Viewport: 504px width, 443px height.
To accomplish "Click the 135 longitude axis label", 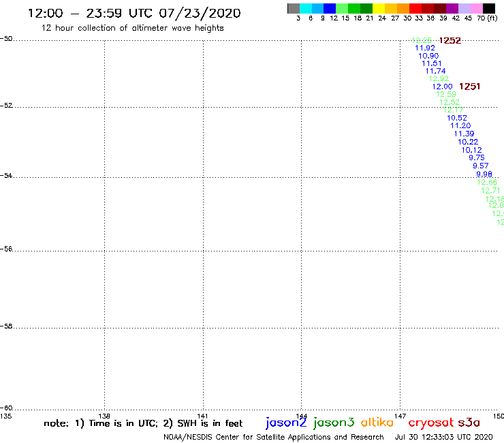I will click(5, 416).
